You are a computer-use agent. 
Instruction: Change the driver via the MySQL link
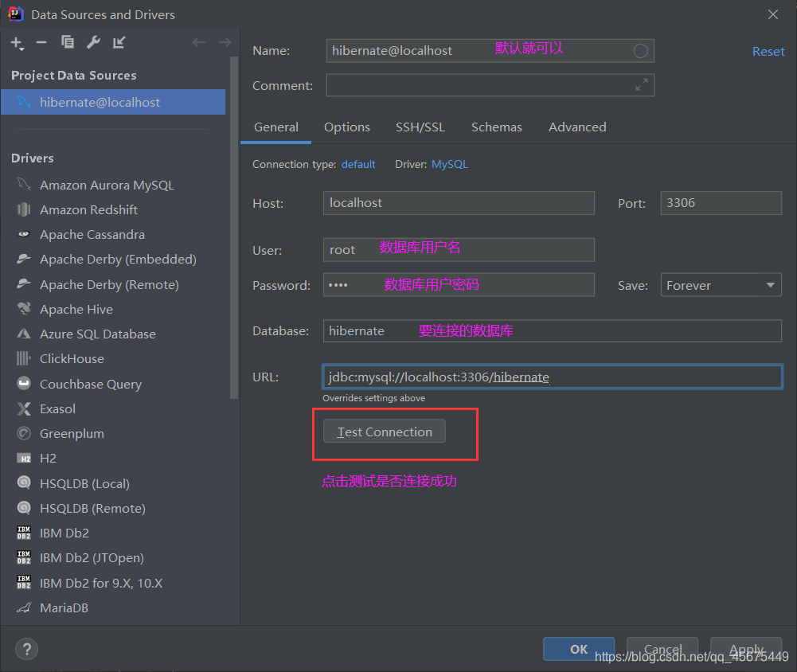click(x=450, y=164)
